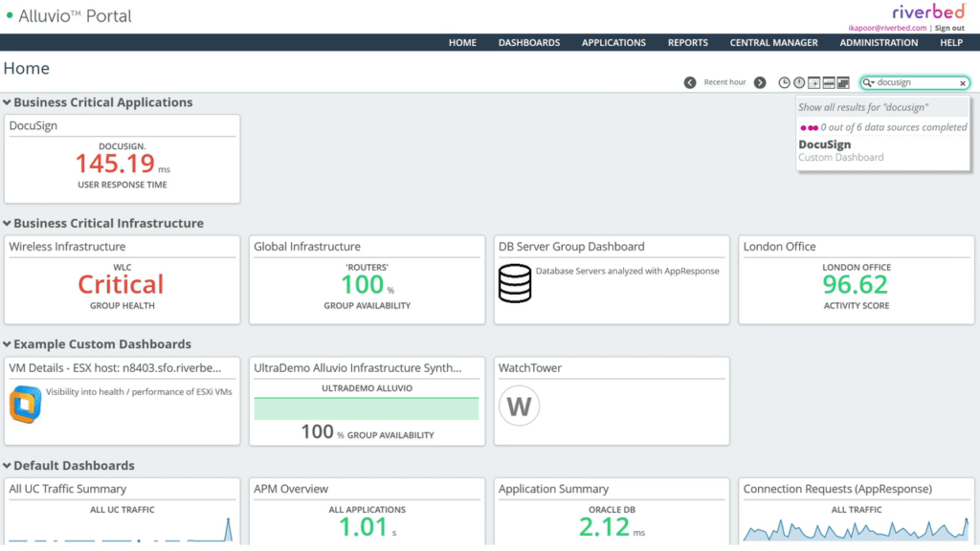Collapse the Example Custom Dashboards section

8,343
